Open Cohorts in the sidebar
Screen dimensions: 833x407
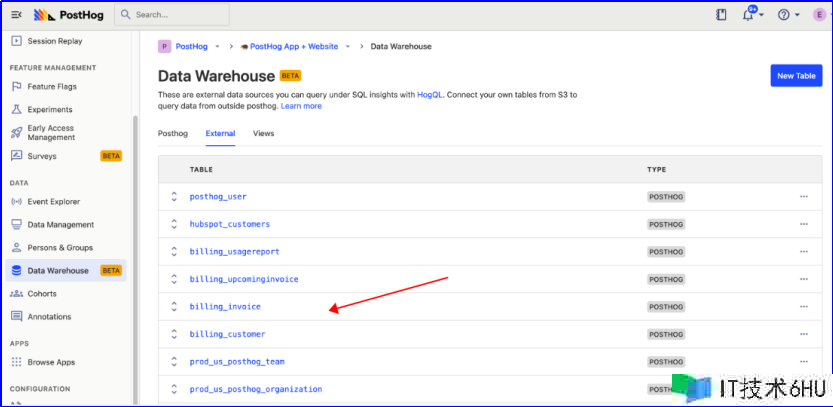[x=42, y=294]
